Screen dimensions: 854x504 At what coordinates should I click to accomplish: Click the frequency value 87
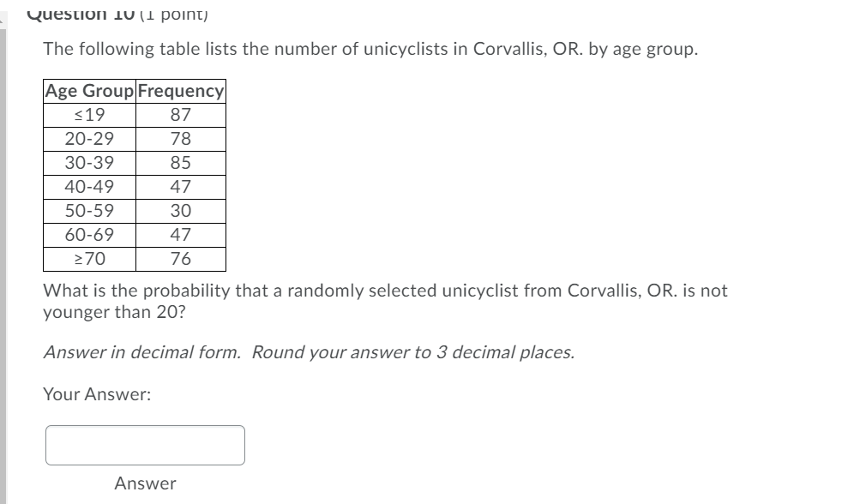[x=180, y=115]
